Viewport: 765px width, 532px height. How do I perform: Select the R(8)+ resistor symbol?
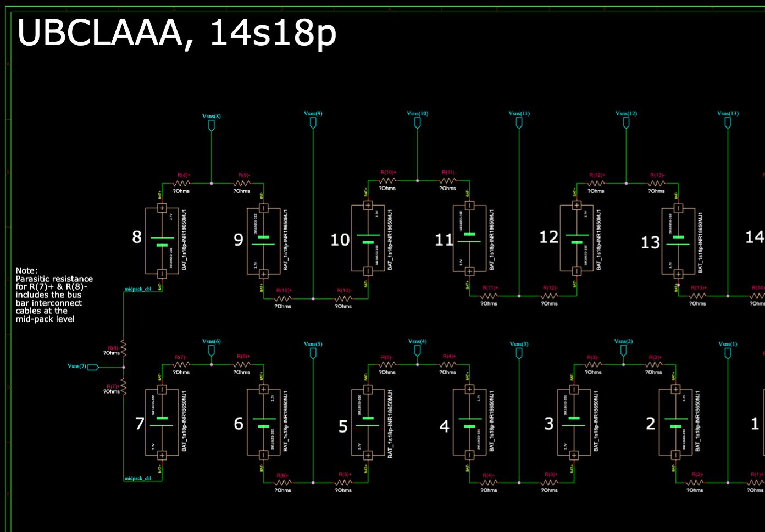point(181,183)
